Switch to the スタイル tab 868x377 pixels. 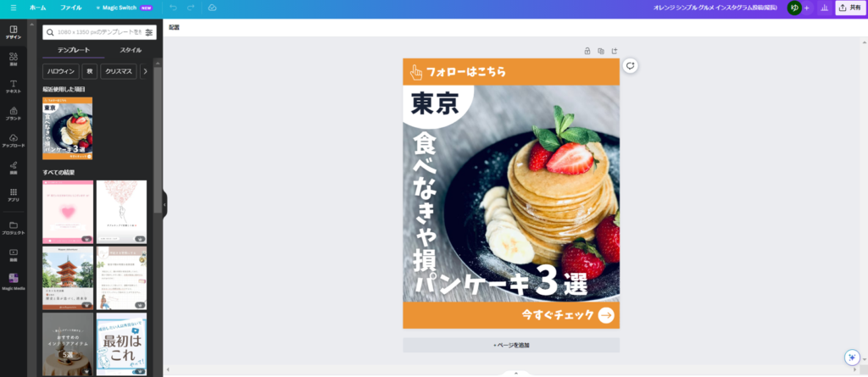tap(131, 50)
